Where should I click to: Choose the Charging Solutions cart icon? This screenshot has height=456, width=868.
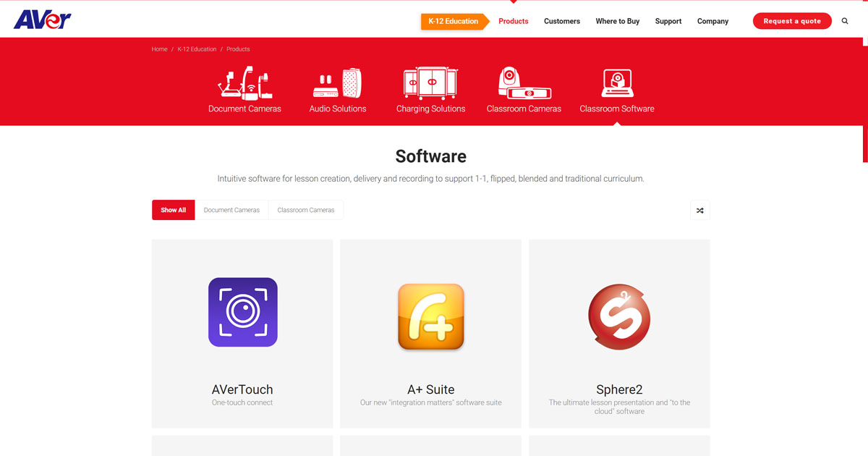pos(430,83)
